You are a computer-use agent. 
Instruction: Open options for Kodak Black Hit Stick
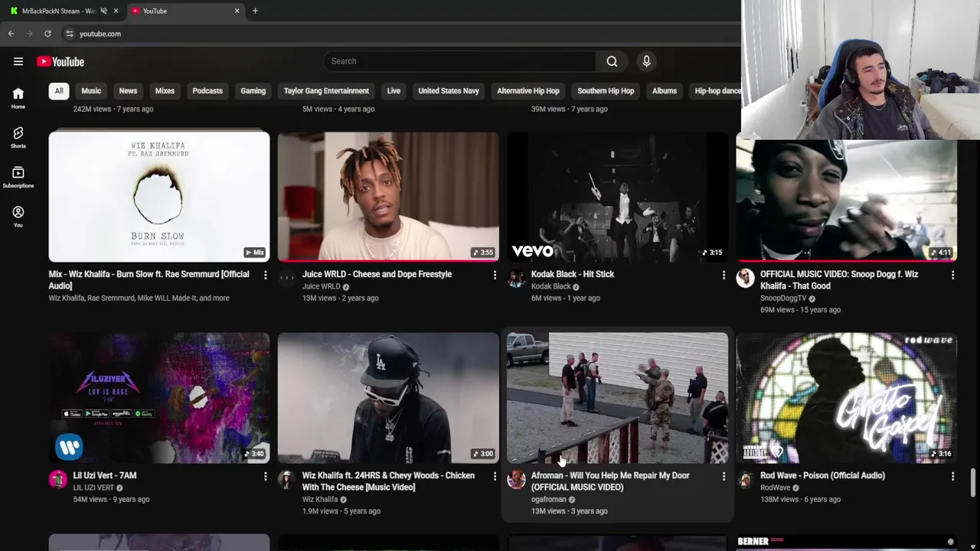pos(724,274)
